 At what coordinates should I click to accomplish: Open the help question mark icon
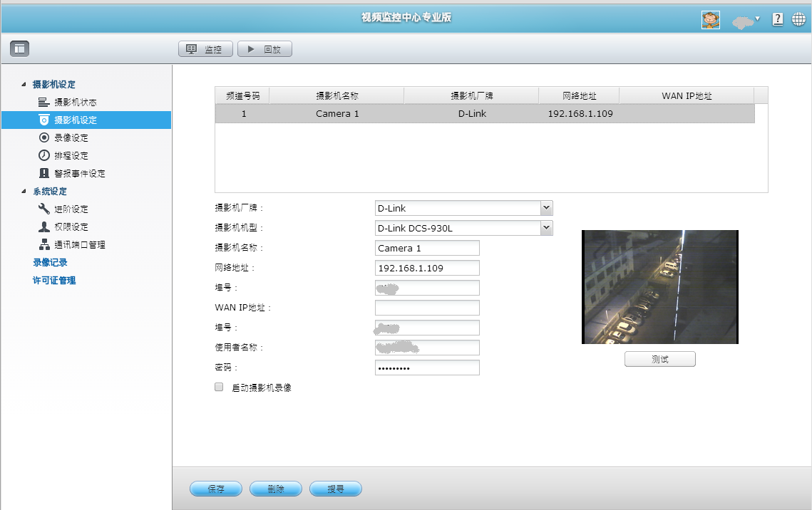(777, 20)
